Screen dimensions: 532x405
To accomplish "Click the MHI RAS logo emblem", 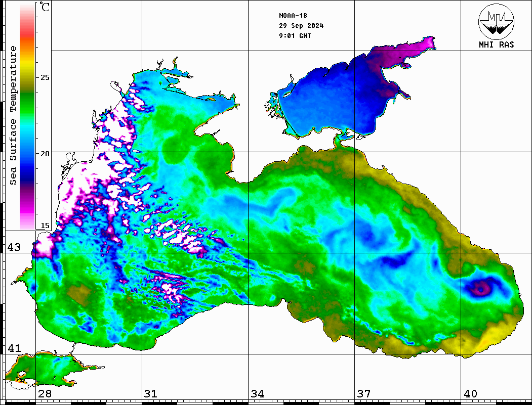I will tap(496, 21).
